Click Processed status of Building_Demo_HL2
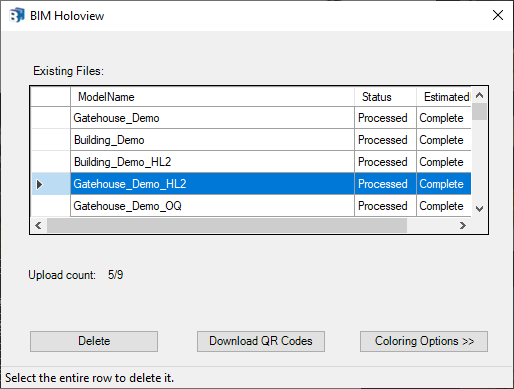 (x=385, y=162)
